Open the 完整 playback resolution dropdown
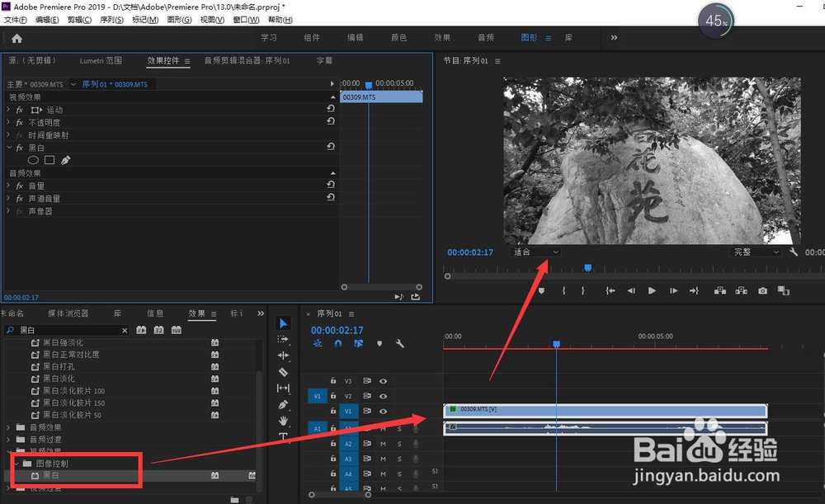This screenshot has height=504, width=825. 756,252
